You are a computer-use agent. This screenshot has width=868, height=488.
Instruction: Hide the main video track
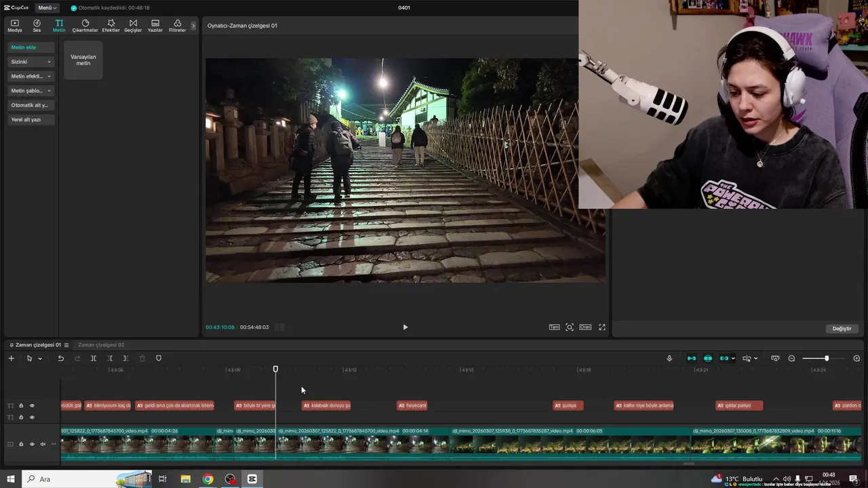[x=32, y=445]
